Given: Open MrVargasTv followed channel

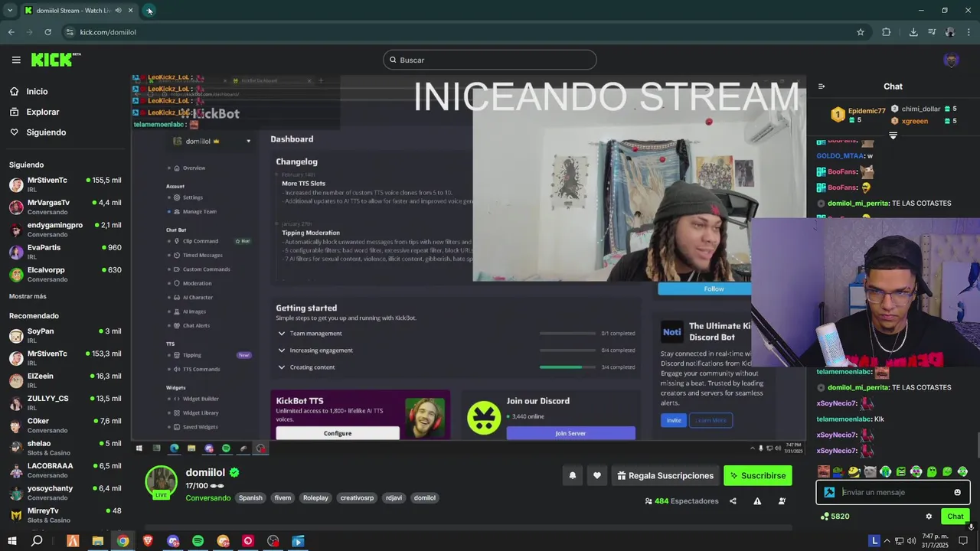Looking at the screenshot, I should coord(65,207).
